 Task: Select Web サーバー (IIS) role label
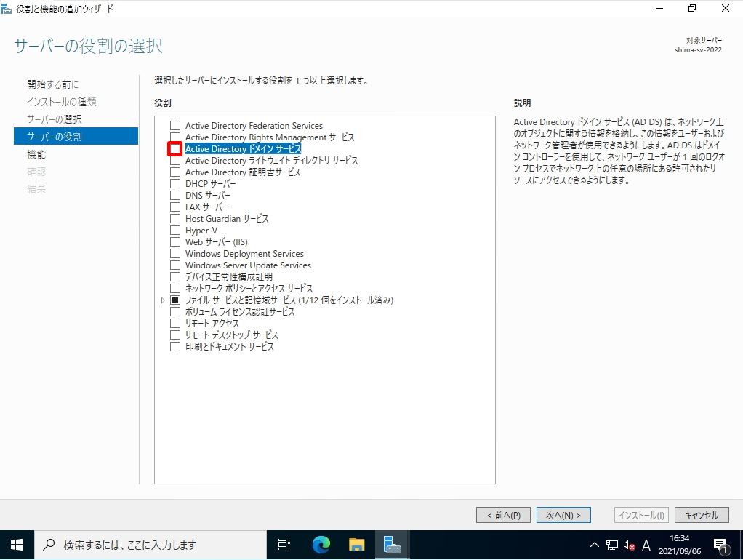click(x=217, y=241)
